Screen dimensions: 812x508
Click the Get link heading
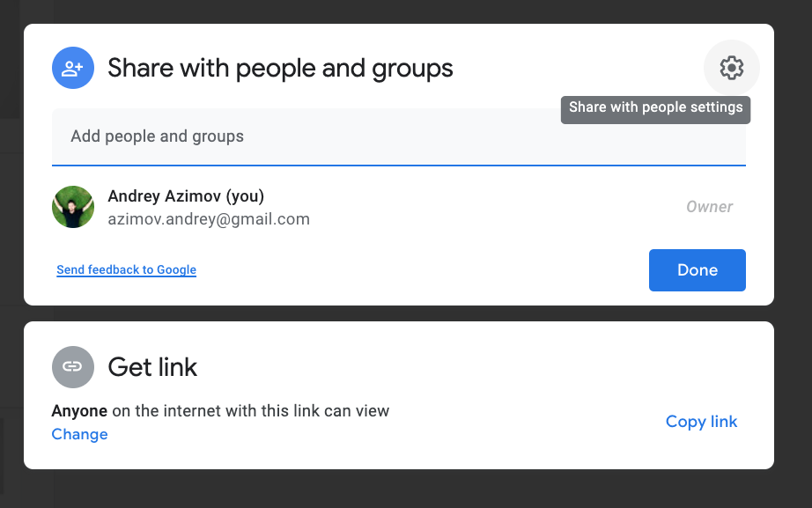[152, 366]
